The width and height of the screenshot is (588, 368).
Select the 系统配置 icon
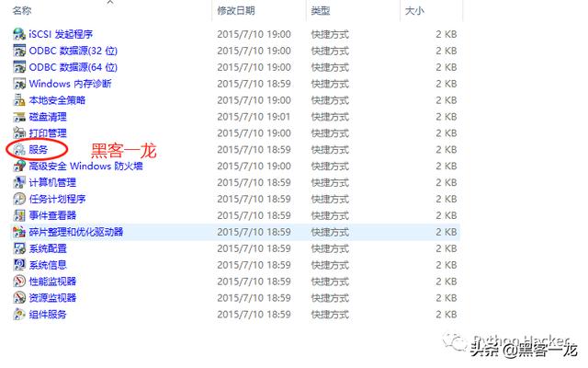coord(19,248)
